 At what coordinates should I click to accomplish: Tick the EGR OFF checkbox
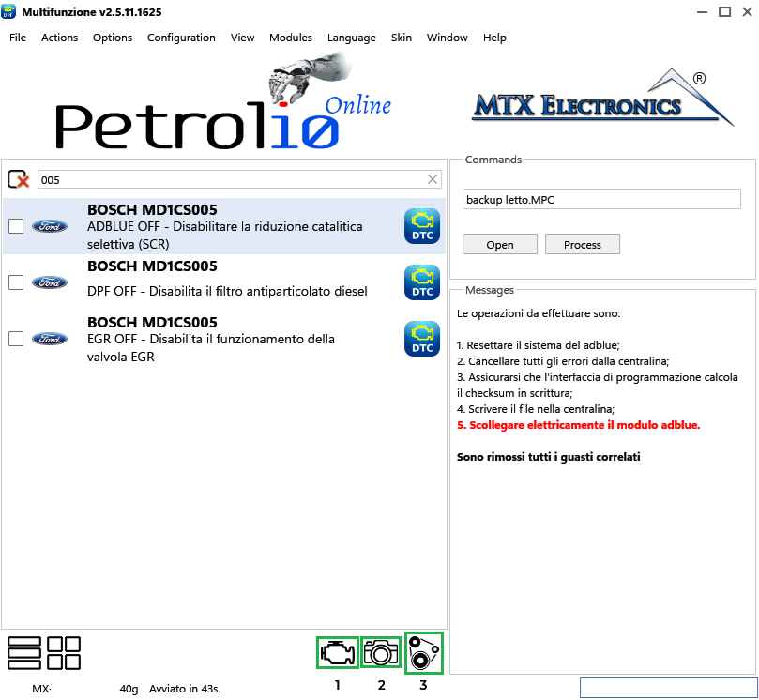pos(16,339)
